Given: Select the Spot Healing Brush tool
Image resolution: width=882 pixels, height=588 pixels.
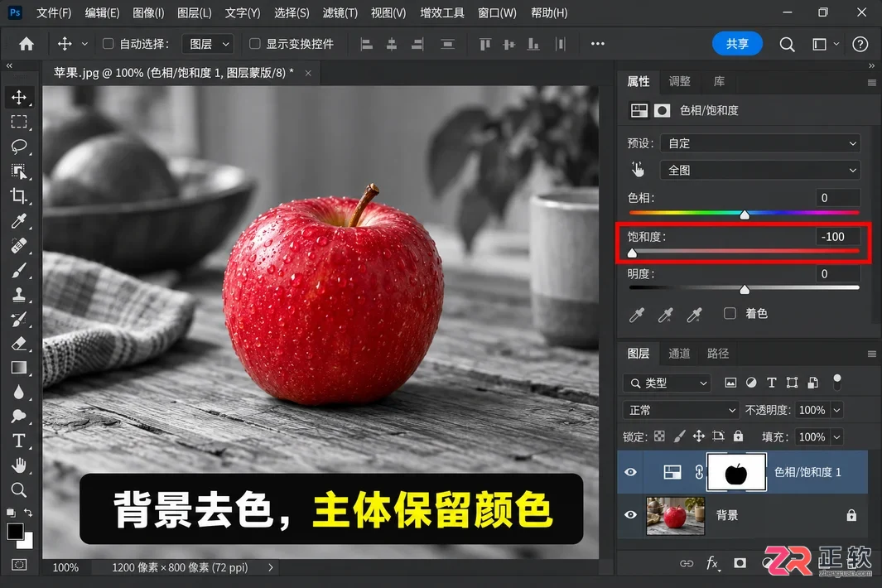Looking at the screenshot, I should 19,245.
